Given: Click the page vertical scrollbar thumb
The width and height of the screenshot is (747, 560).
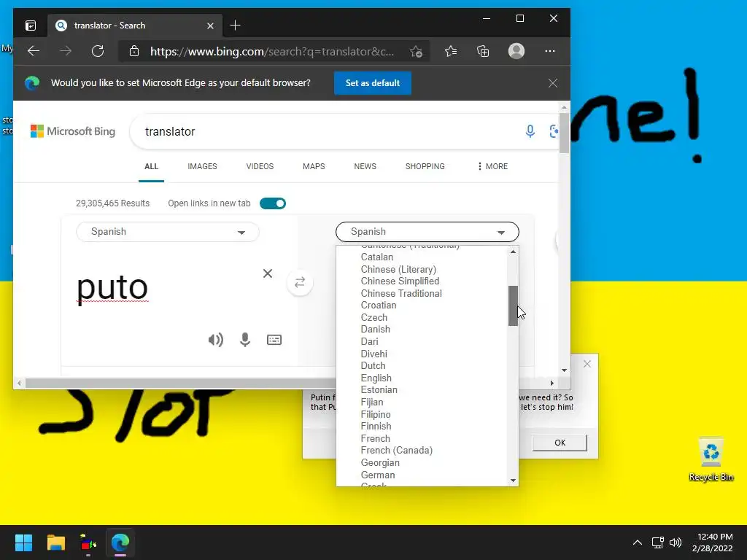Looking at the screenshot, I should (x=564, y=133).
